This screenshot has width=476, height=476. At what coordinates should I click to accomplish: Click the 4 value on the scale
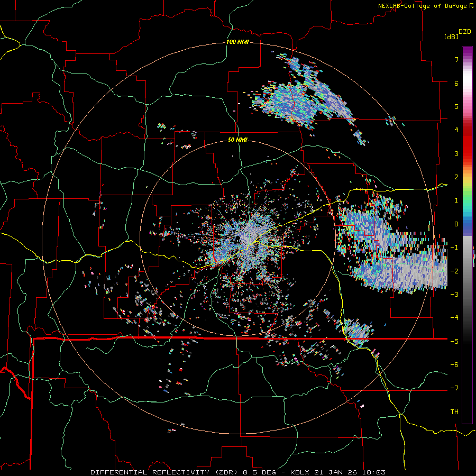(456, 130)
